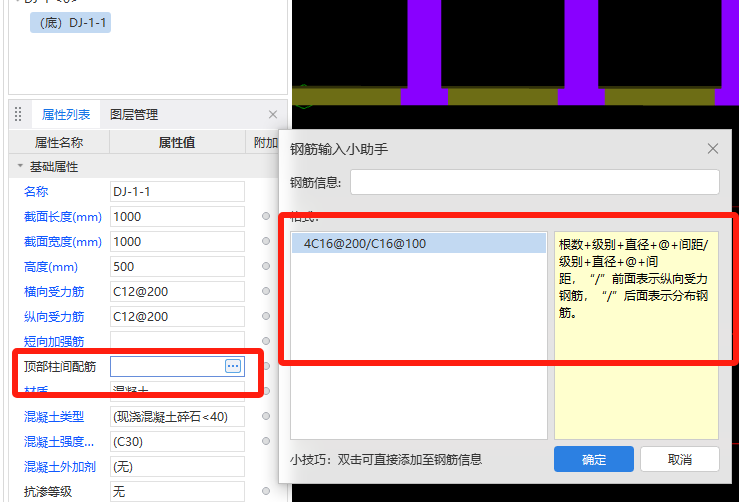
Task: Click the 横向受力筋 property label
Action: click(54, 291)
